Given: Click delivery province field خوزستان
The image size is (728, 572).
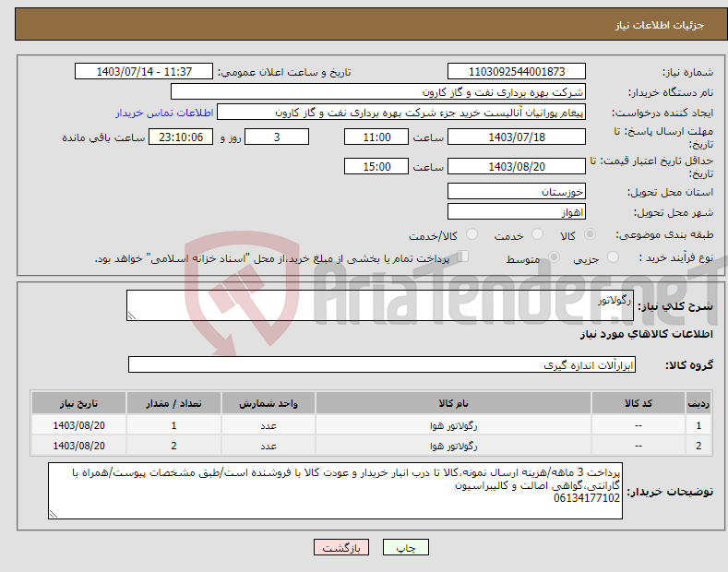Looking at the screenshot, I should [517, 191].
